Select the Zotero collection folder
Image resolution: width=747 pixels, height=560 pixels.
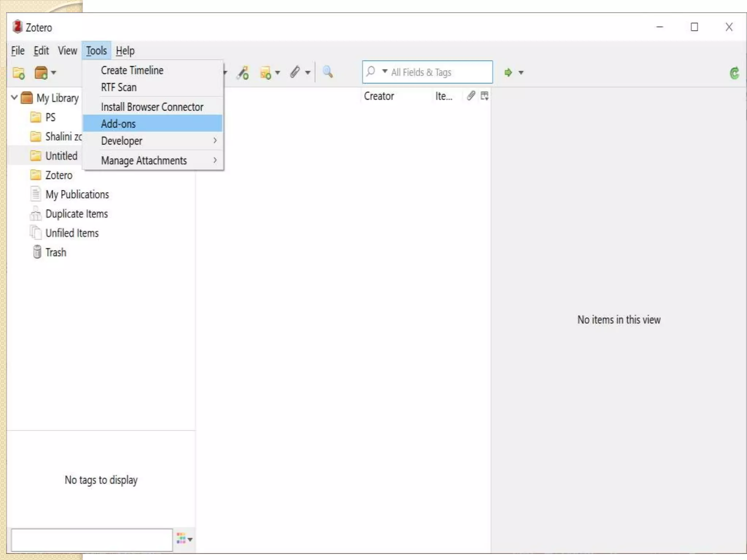coord(58,175)
